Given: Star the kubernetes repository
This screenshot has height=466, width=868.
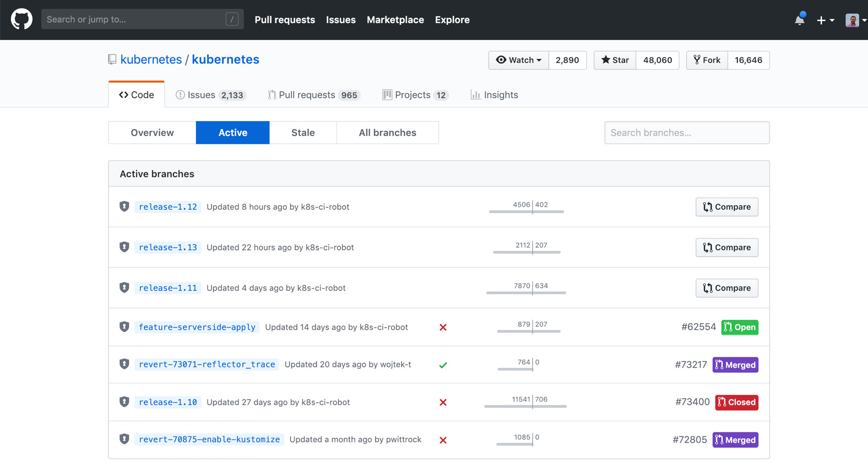Looking at the screenshot, I should coord(615,60).
